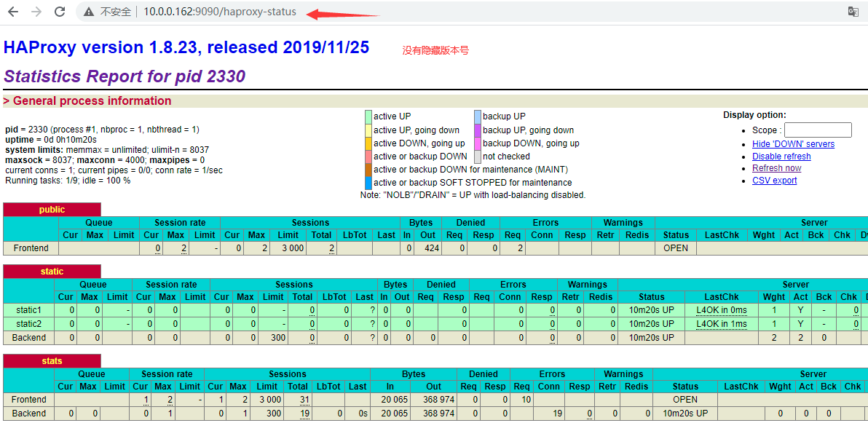Go forward with the browser forward arrow
The image size is (868, 439).
point(36,12)
